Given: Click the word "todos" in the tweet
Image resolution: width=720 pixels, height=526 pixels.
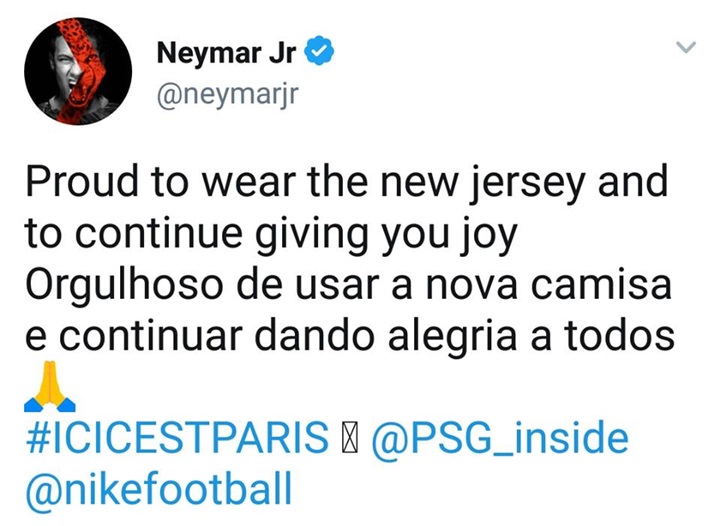Looking at the screenshot, I should point(620,335).
